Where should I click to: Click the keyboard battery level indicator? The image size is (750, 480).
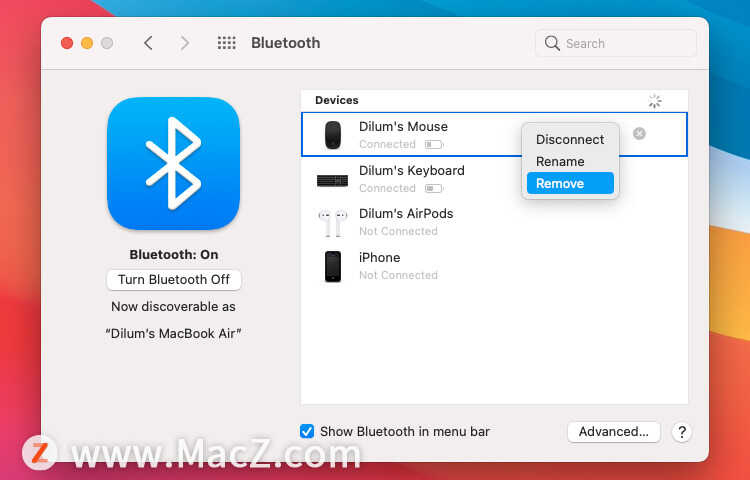click(x=434, y=188)
